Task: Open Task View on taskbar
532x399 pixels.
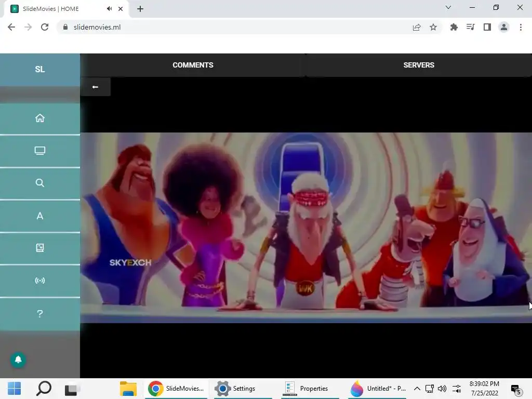Action: coord(72,389)
